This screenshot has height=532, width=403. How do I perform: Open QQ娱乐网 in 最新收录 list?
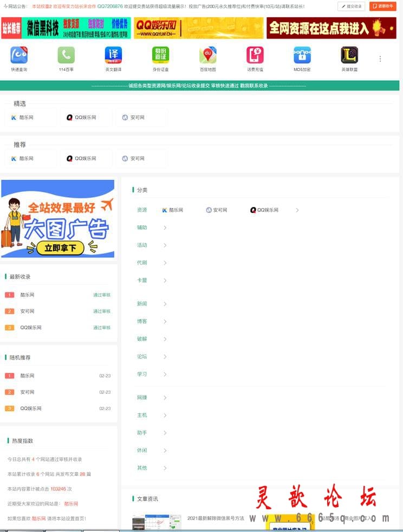pyautogui.click(x=30, y=327)
